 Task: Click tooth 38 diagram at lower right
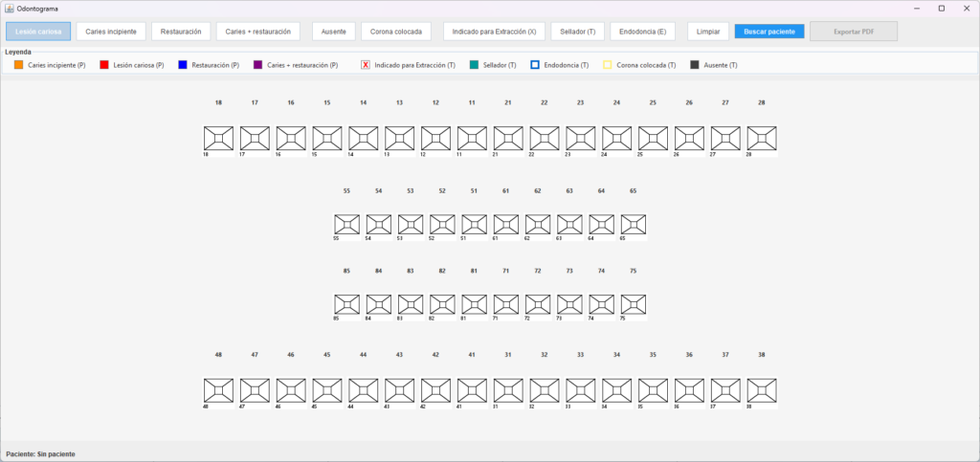tap(762, 390)
